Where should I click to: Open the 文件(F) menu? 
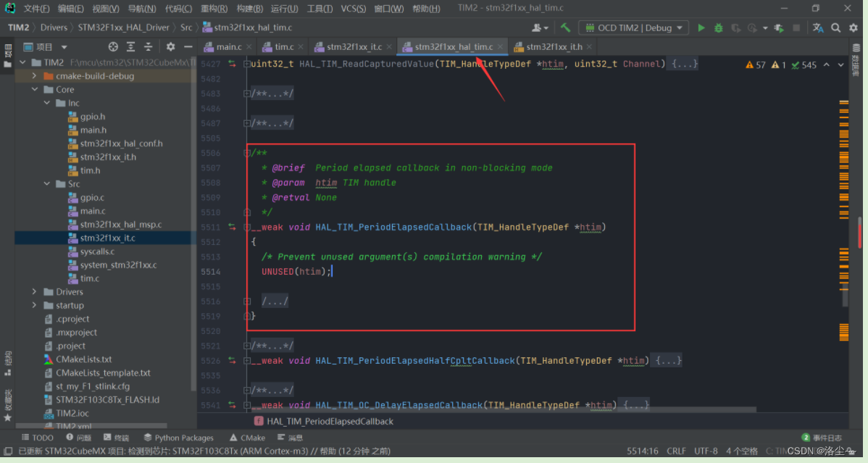[36, 8]
